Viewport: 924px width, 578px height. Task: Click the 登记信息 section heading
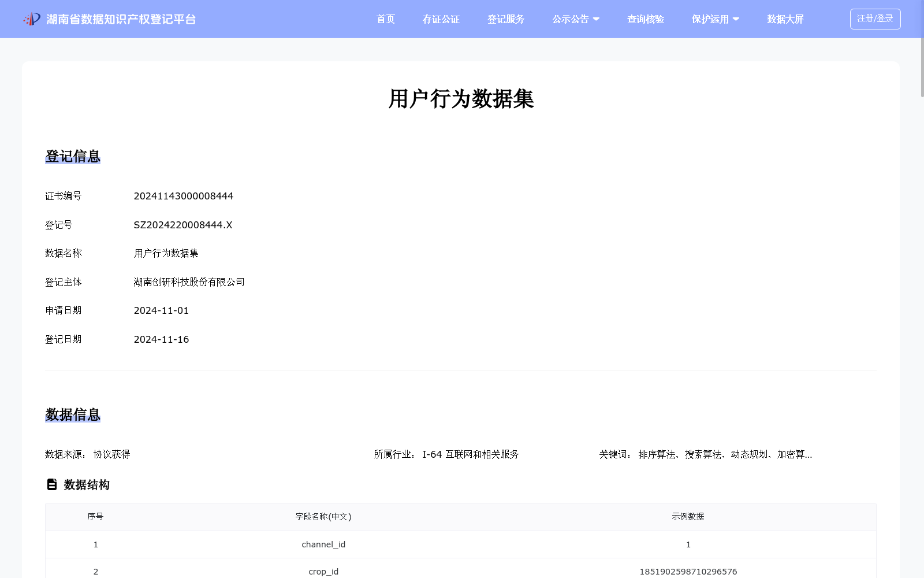pos(73,156)
